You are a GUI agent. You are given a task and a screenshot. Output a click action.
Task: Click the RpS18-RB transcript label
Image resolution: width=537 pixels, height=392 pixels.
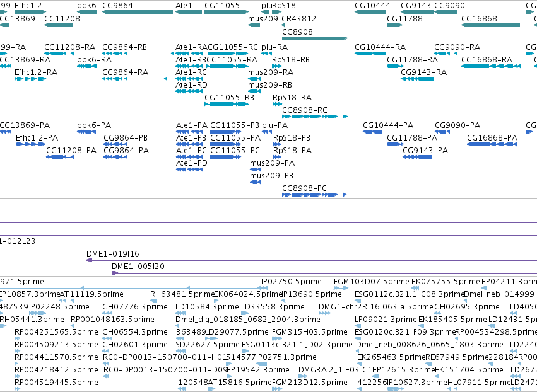coord(291,59)
